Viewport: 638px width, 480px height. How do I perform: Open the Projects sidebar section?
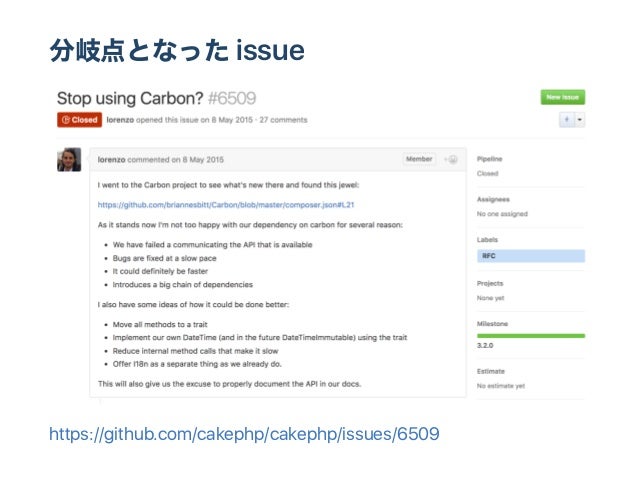[x=490, y=284]
